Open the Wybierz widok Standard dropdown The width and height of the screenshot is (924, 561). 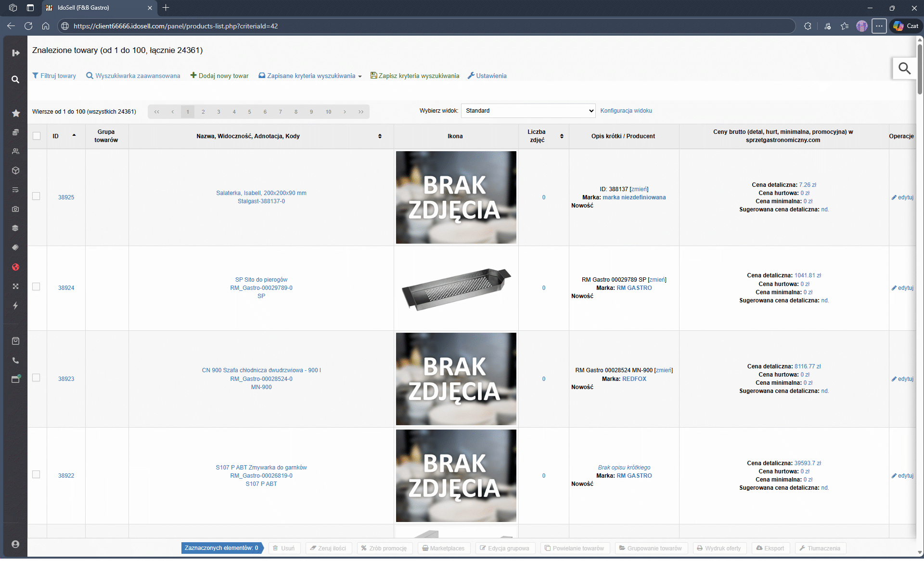tap(528, 111)
